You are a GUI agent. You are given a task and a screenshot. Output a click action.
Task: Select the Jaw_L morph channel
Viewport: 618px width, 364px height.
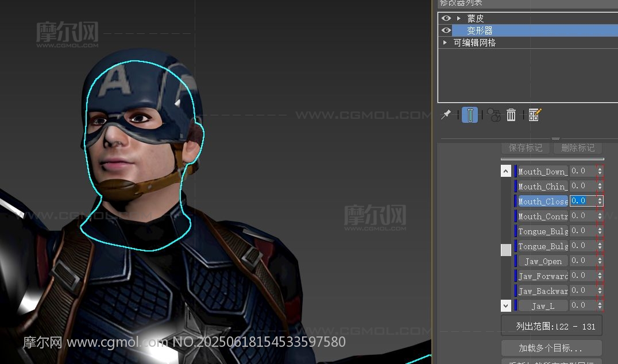tap(543, 305)
